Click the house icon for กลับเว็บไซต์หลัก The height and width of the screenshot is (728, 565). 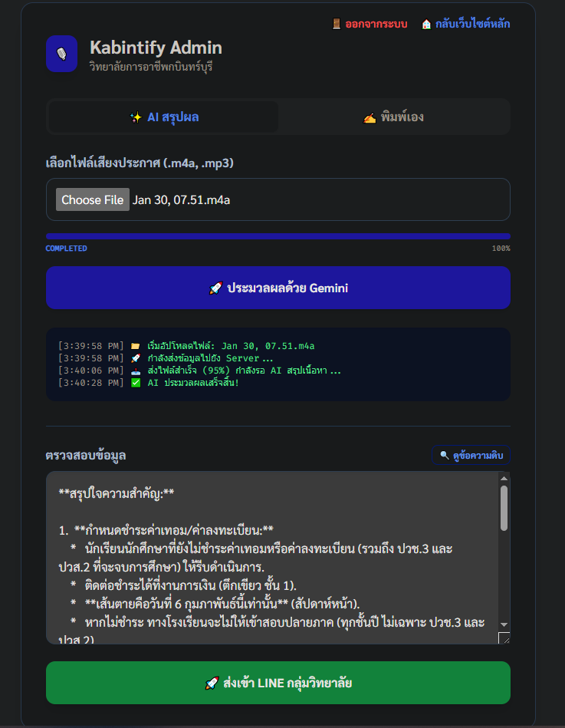426,24
